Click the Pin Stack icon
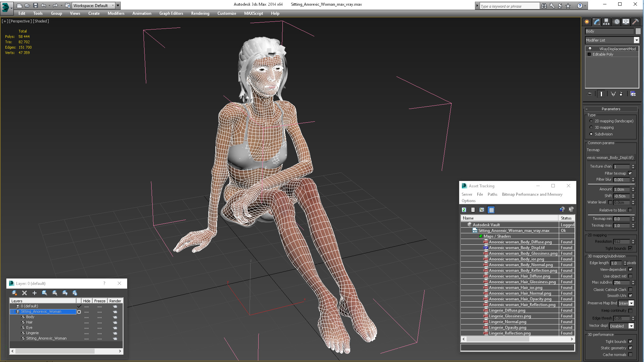 tap(590, 94)
